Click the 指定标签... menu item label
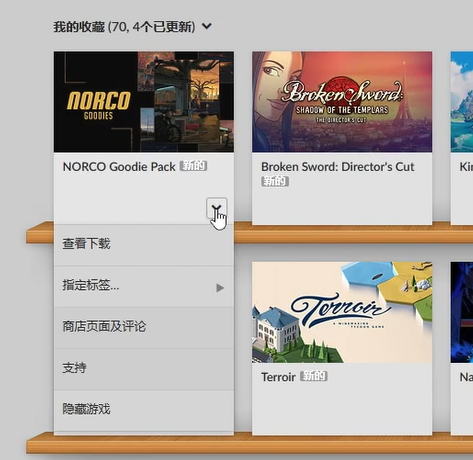 pyautogui.click(x=91, y=286)
